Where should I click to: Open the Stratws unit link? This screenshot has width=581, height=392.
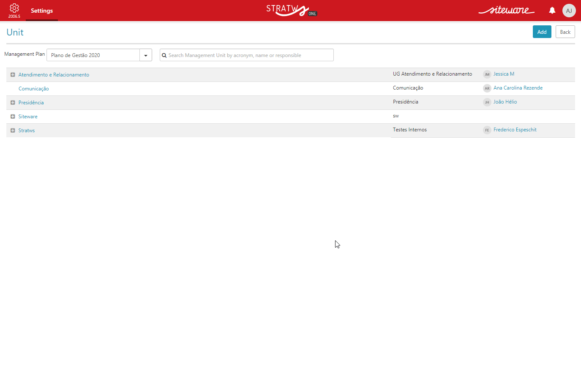[27, 131]
